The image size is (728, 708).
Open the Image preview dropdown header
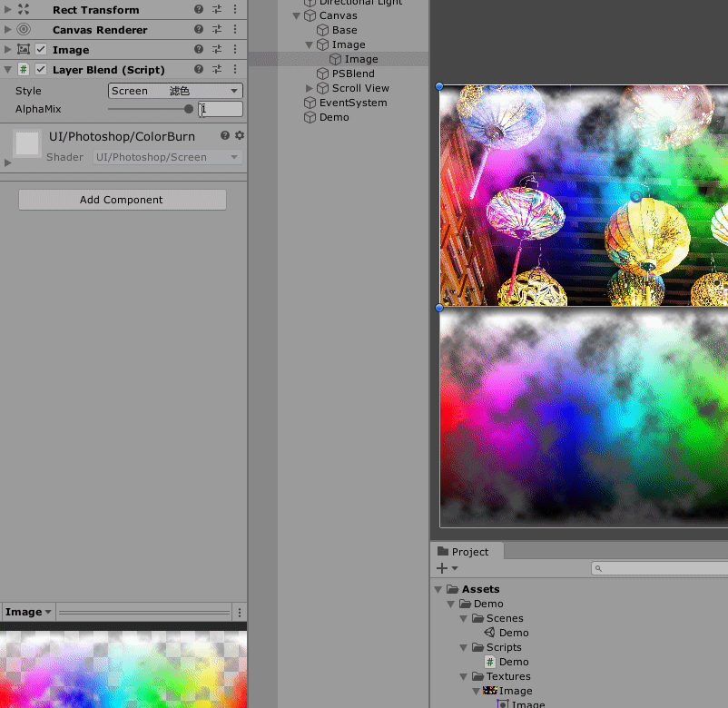point(29,612)
